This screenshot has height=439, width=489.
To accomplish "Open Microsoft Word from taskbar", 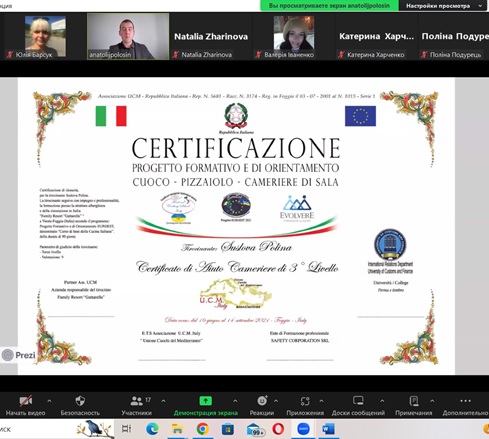I will (x=328, y=429).
